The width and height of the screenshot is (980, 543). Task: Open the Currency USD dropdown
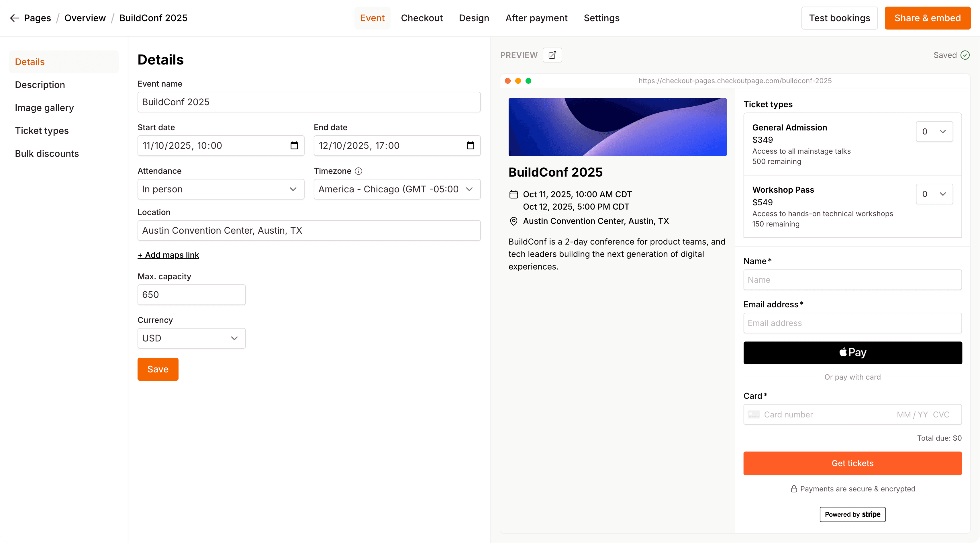[191, 338]
